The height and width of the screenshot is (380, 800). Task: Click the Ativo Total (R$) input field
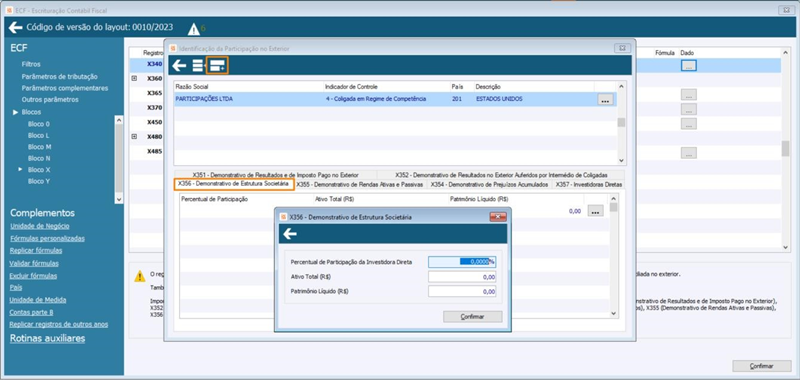click(462, 276)
